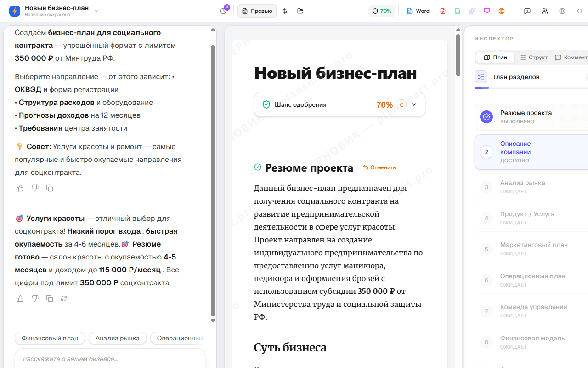Like the beauty services response
The width and height of the screenshot is (588, 368).
coord(20,299)
